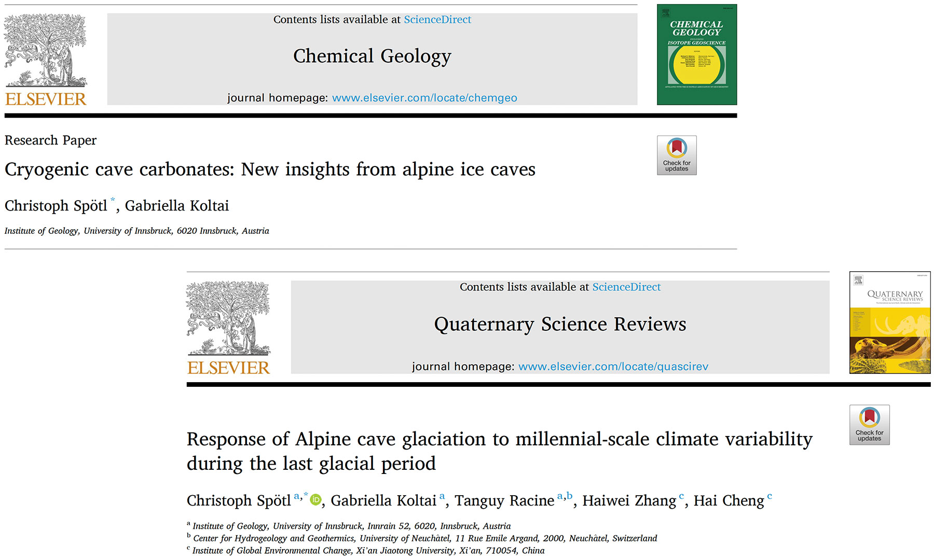Click the Elsevier tree logo beside Chemical Geology
This screenshot has width=934, height=560.
click(x=46, y=50)
